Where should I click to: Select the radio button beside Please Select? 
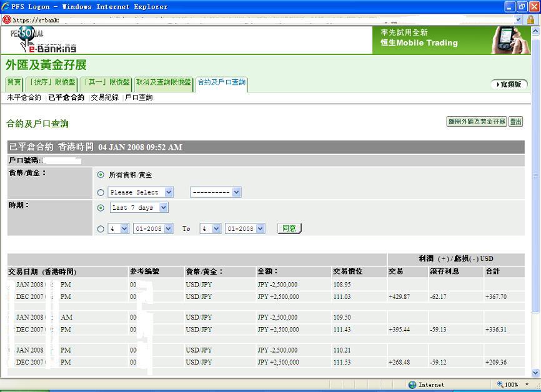(x=101, y=192)
